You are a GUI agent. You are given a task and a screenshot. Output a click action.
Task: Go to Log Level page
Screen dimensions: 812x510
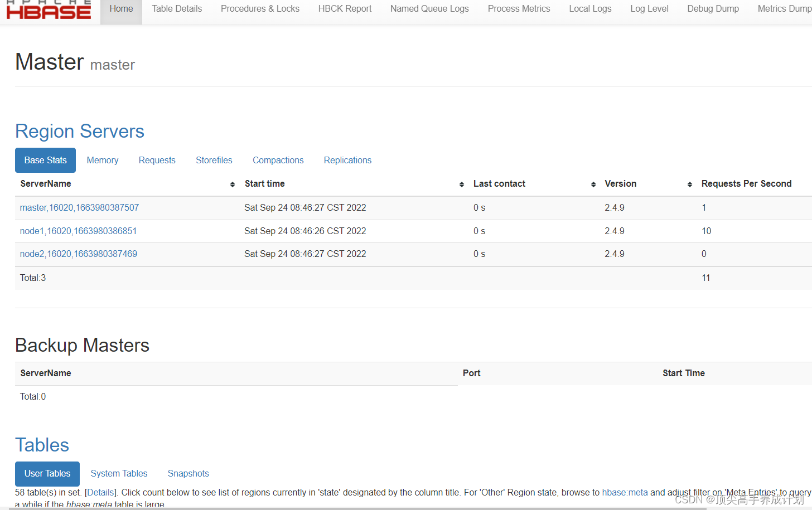(649, 9)
